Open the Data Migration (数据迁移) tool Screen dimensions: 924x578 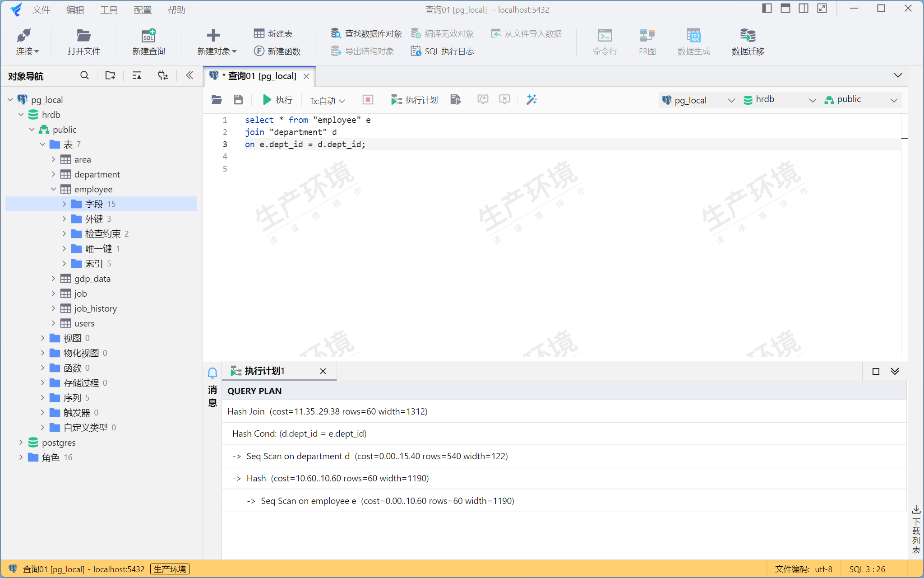tap(748, 42)
